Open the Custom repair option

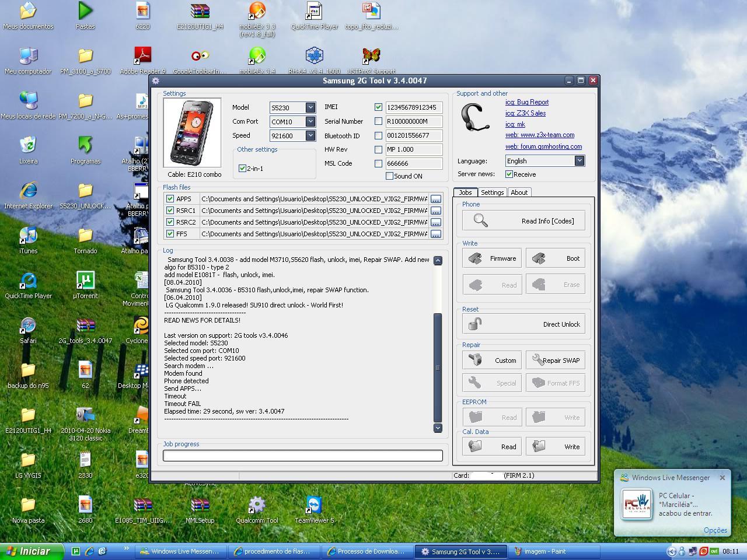[x=492, y=360]
